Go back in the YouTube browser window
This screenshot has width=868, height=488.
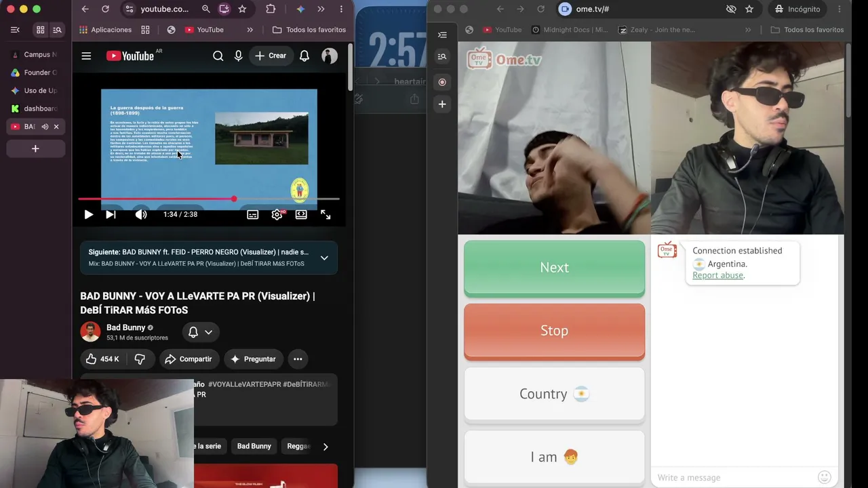pyautogui.click(x=85, y=9)
